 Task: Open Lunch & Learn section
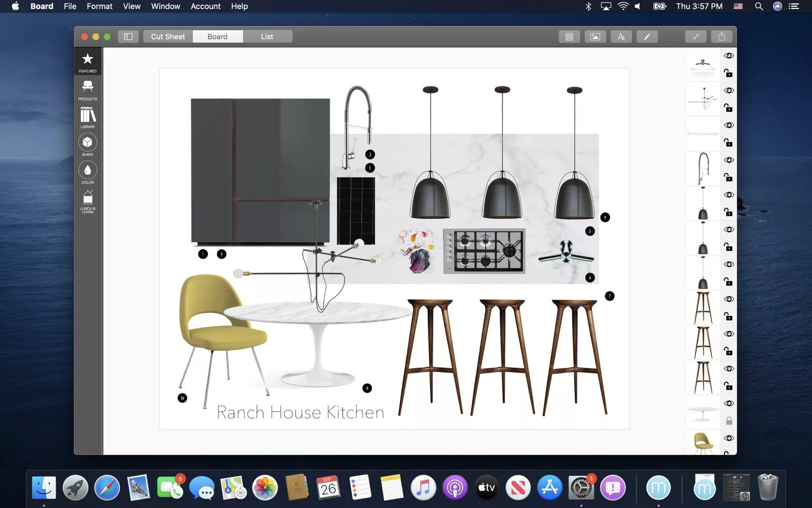87,201
